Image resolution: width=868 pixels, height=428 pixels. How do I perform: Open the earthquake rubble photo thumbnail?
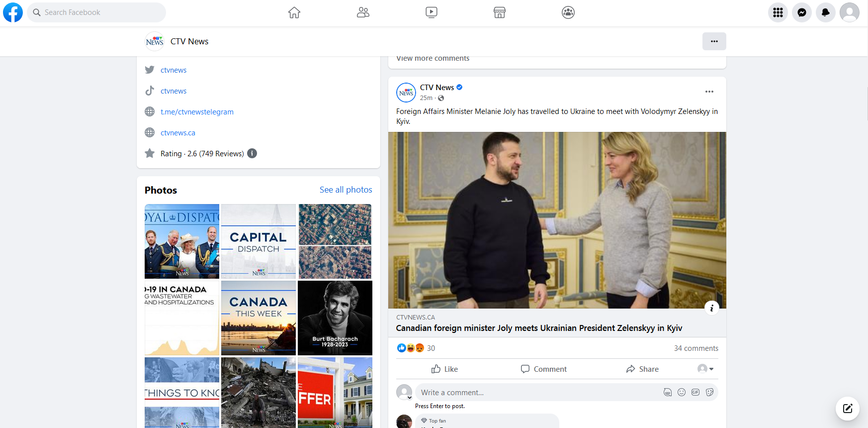point(259,393)
